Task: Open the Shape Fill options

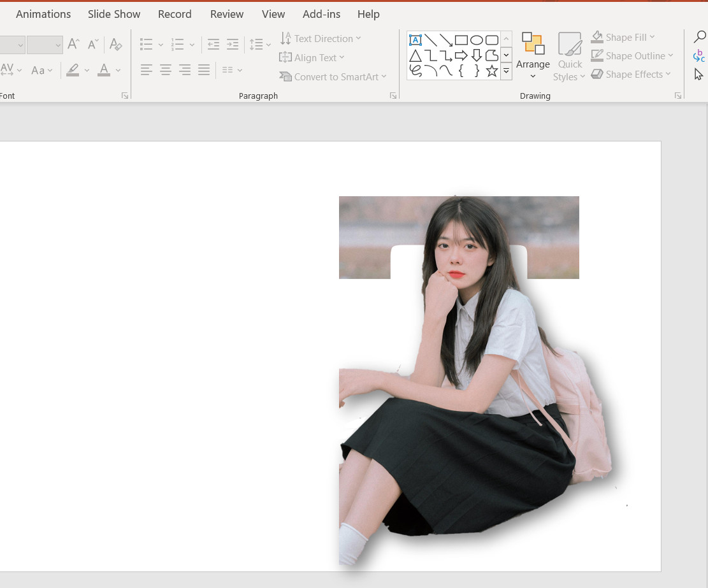Action: tap(623, 37)
